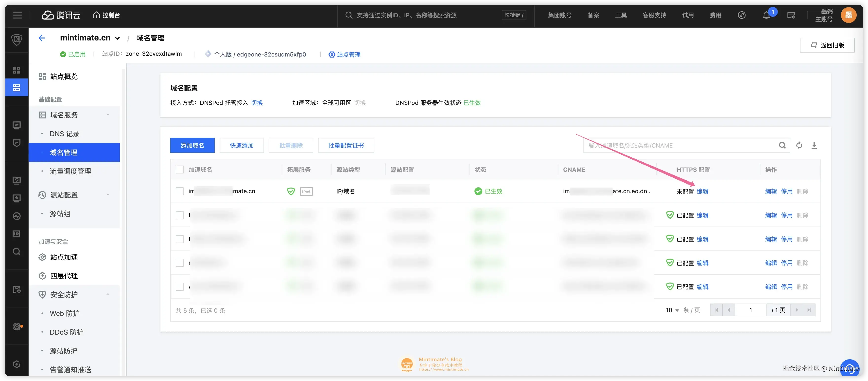Image resolution: width=868 pixels, height=381 pixels.
Task: Click 切换 next to DNSPod 托管接入
Action: click(x=257, y=103)
